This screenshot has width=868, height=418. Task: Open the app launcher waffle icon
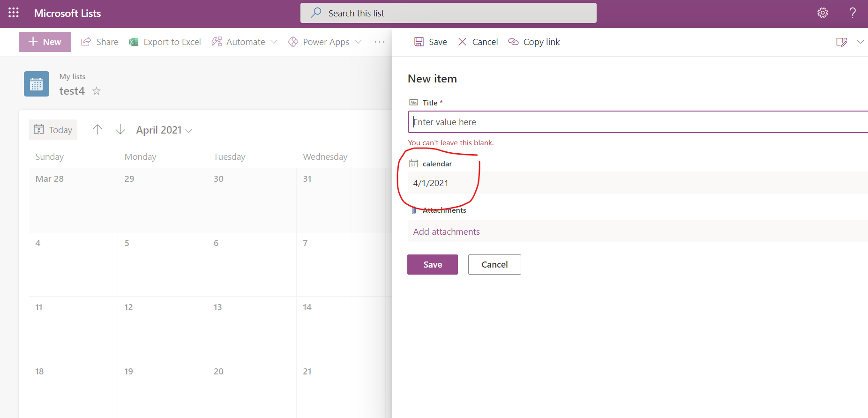14,13
